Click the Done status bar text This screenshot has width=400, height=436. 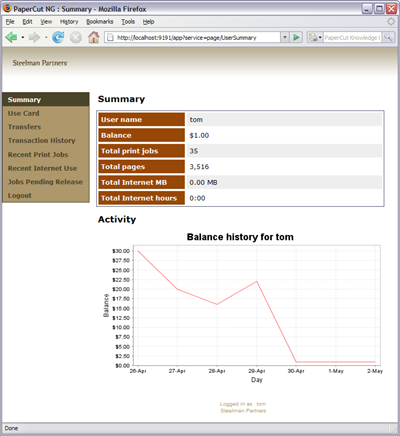click(x=11, y=428)
